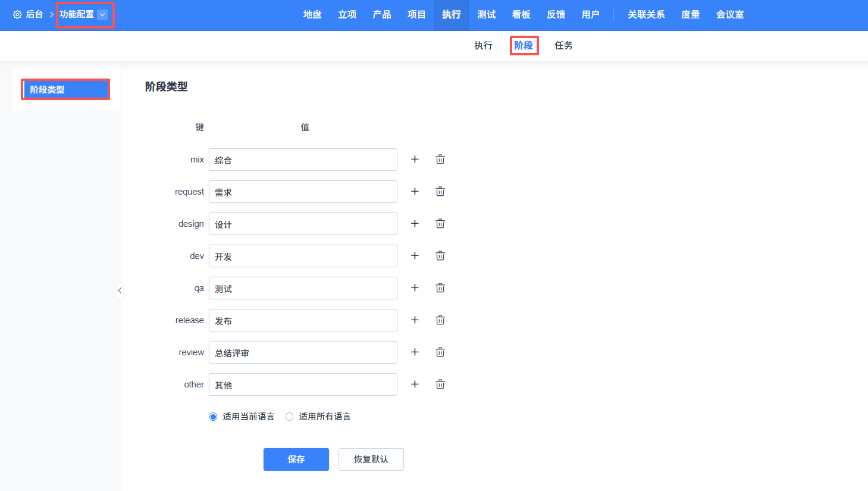Switch to the 任务 sub-tab
The width and height of the screenshot is (868, 491).
tap(563, 46)
